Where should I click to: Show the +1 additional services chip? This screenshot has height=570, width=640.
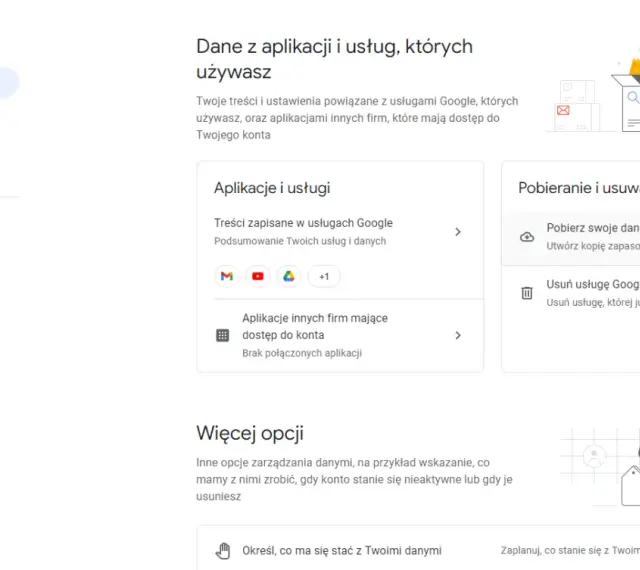point(324,276)
